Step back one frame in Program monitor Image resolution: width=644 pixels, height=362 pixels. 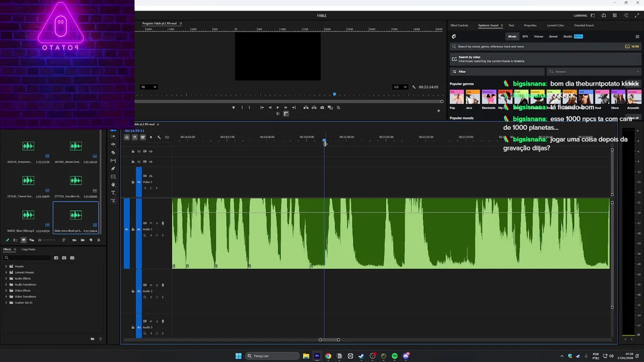270,108
